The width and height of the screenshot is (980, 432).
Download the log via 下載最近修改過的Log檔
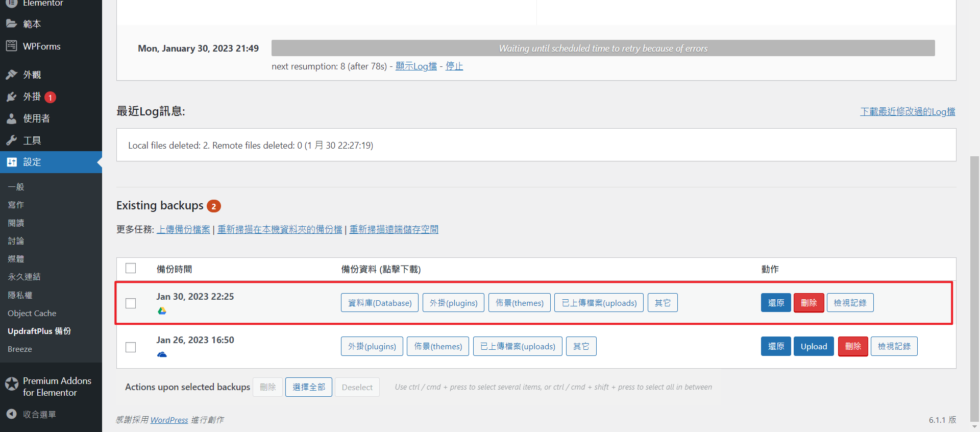click(908, 111)
